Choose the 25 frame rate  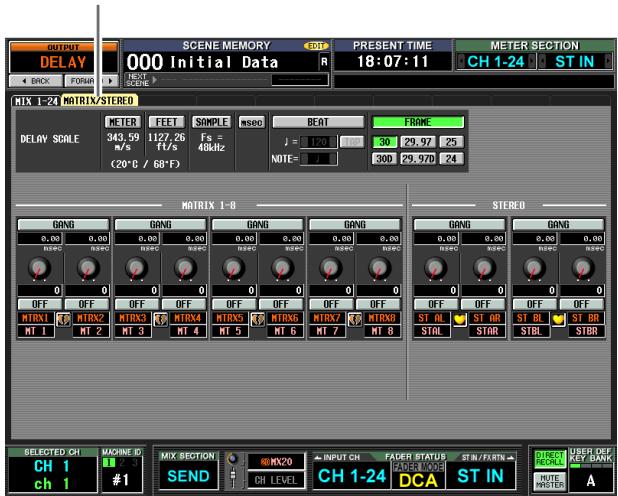point(451,142)
